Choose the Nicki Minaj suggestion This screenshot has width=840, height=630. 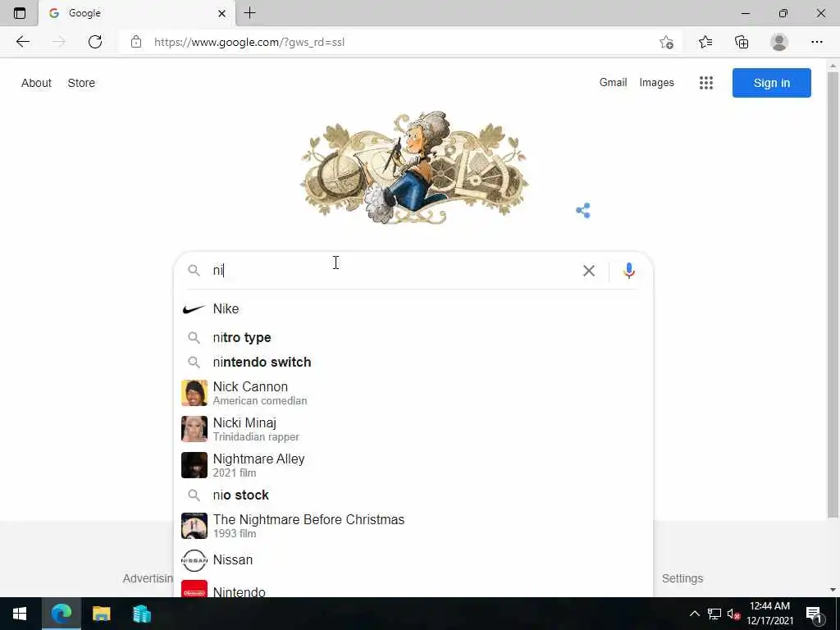click(413, 429)
